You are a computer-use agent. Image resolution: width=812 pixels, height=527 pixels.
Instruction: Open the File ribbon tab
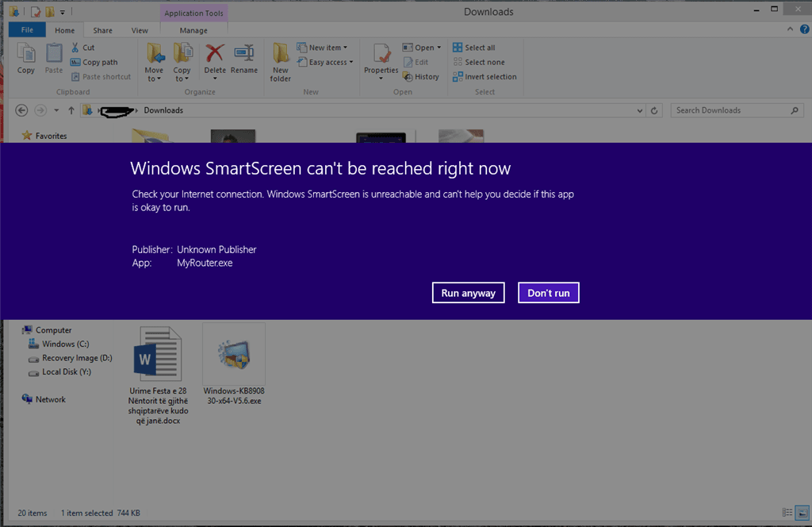pos(27,30)
